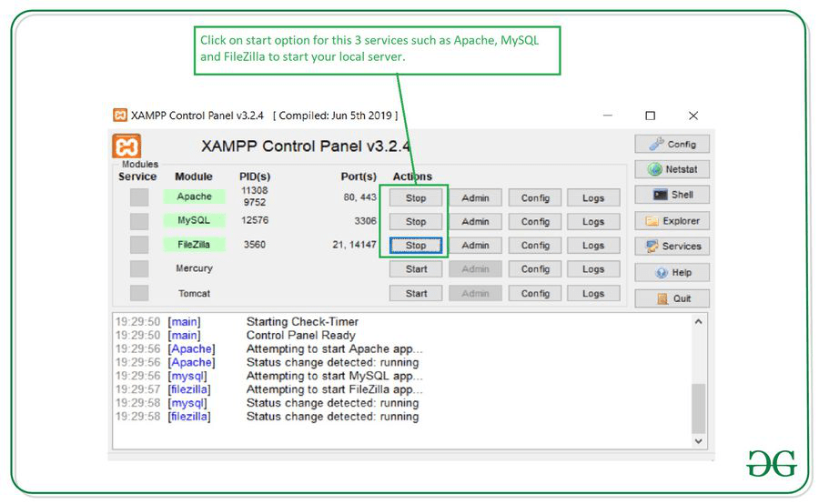Click 'Attempting to start FileZilla app...' log entry
This screenshot has width=819, height=504.
(x=334, y=389)
